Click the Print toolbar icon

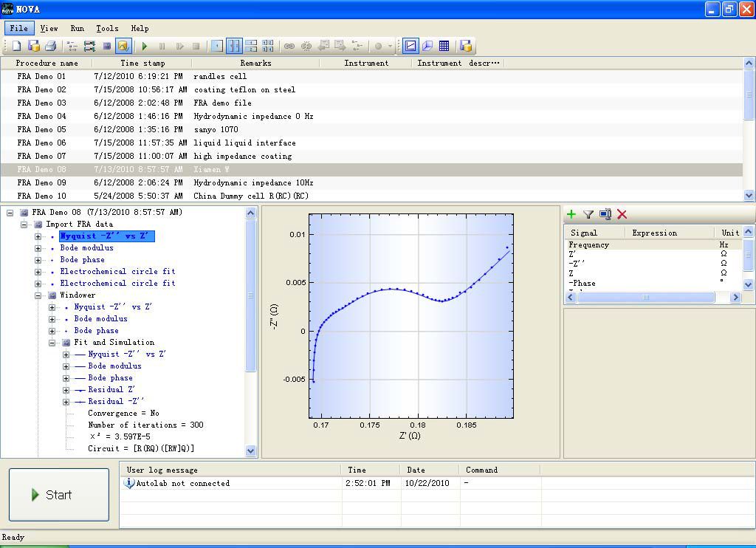(51, 46)
